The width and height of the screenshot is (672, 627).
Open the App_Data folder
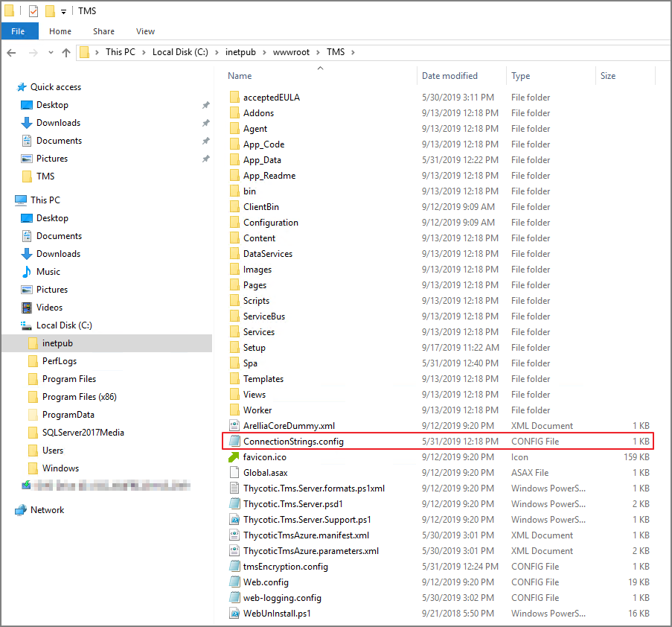[x=262, y=160]
